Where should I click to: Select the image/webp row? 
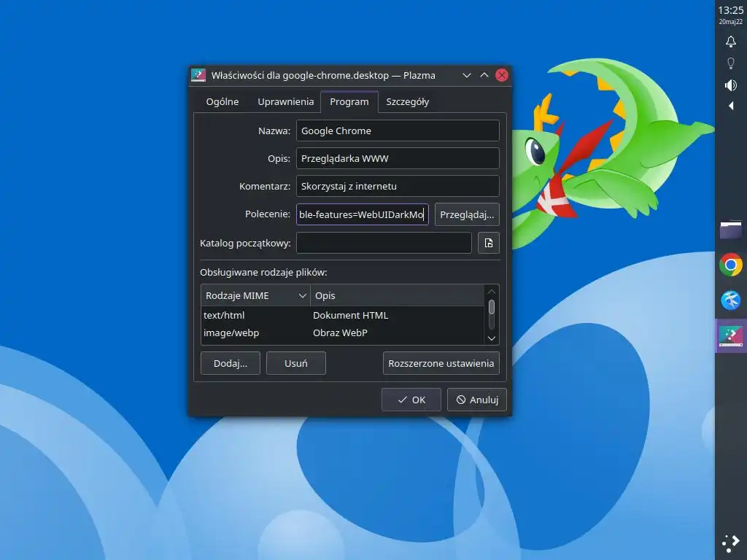point(343,332)
